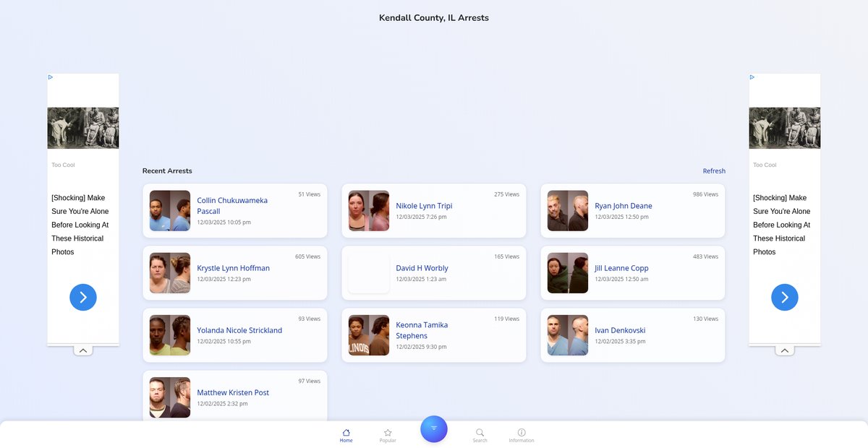
Task: Open Jill Leanne Copp's record
Action: click(x=633, y=273)
